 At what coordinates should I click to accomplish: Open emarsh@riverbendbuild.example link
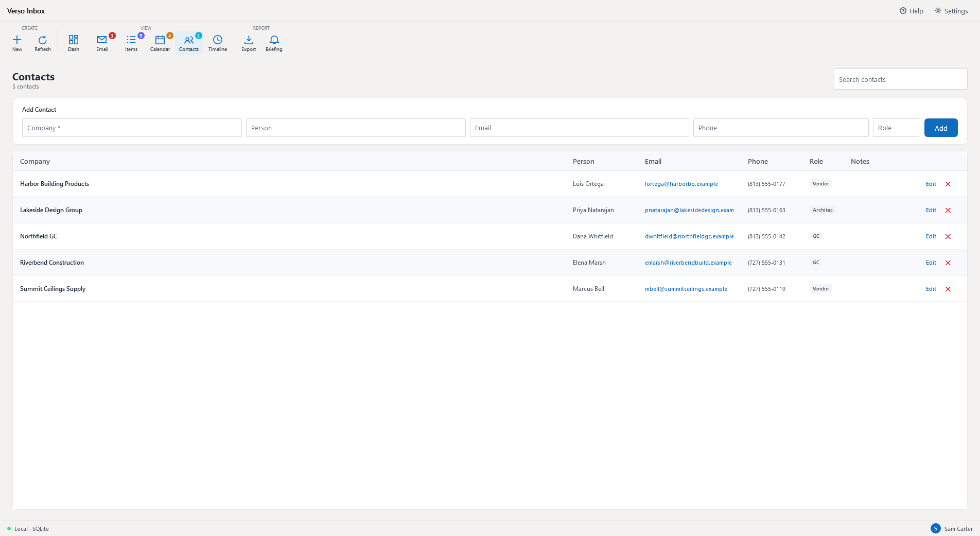688,263
